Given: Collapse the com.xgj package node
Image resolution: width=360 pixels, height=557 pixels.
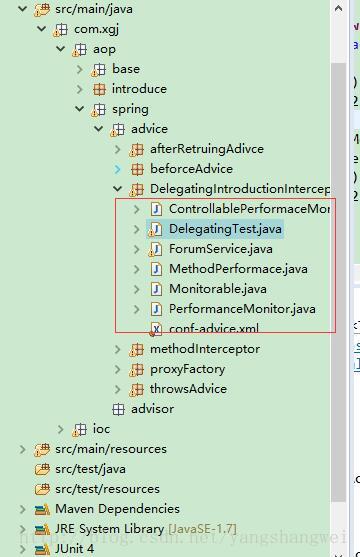Looking at the screenshot, I should [42, 28].
